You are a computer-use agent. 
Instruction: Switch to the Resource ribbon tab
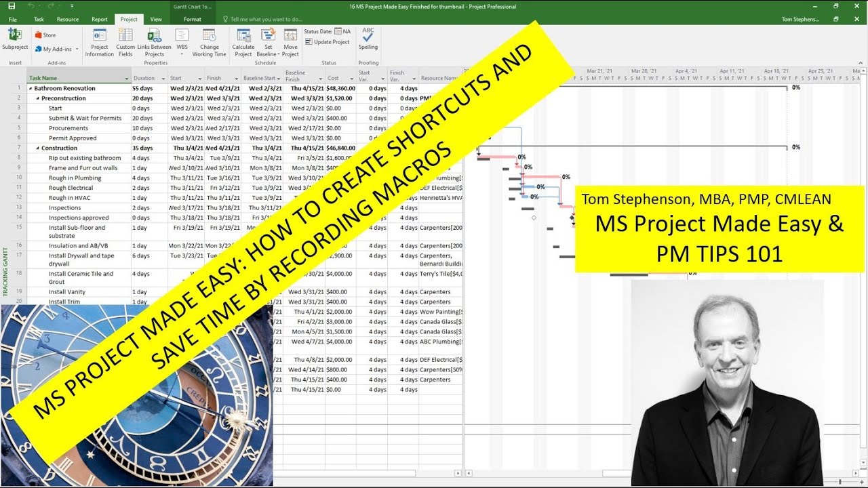[68, 19]
